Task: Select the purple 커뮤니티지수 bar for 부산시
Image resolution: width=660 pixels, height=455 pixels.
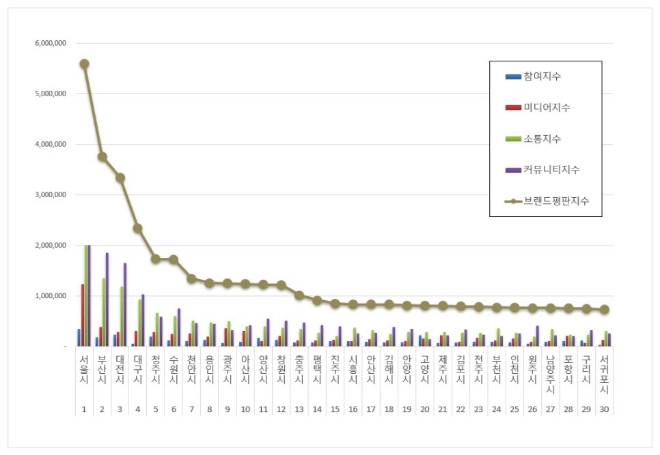Action: click(x=107, y=299)
